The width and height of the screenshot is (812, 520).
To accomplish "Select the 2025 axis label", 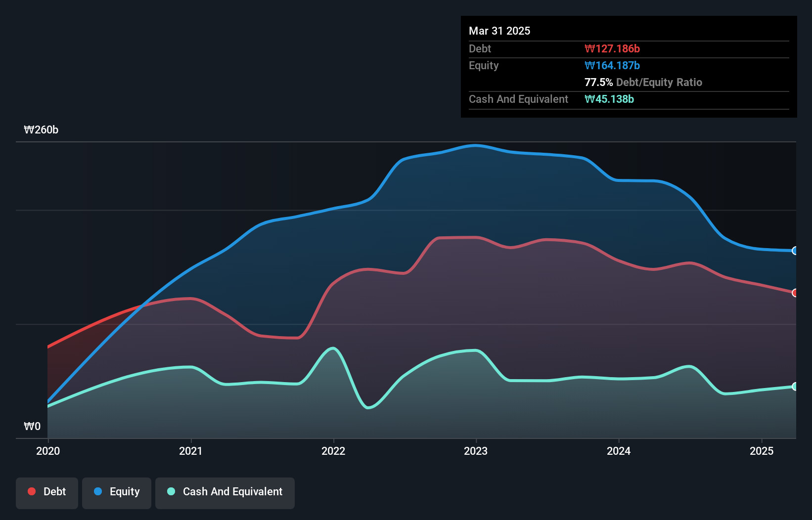I will [x=762, y=451].
